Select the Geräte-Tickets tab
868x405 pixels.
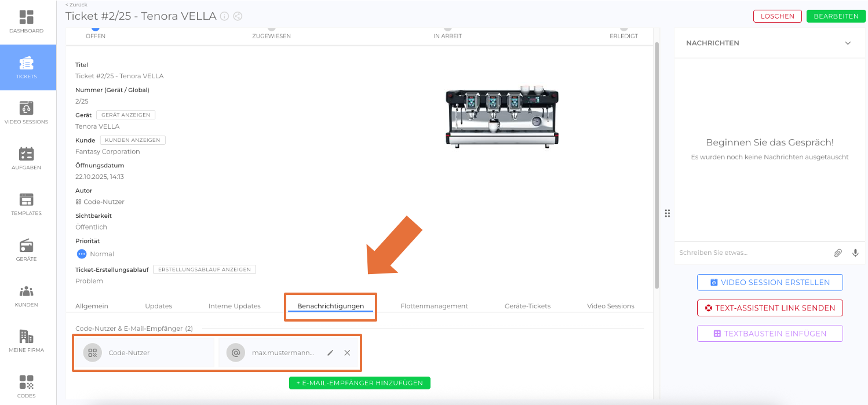coord(527,306)
